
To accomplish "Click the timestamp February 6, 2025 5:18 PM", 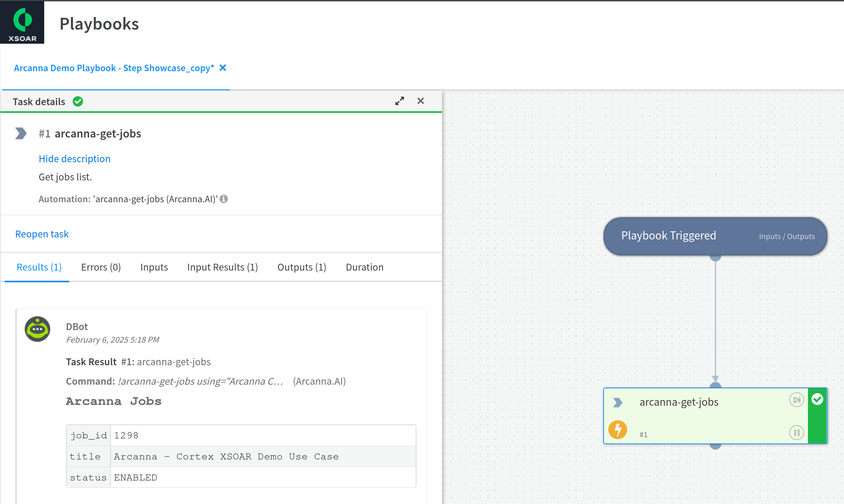I will point(113,340).
